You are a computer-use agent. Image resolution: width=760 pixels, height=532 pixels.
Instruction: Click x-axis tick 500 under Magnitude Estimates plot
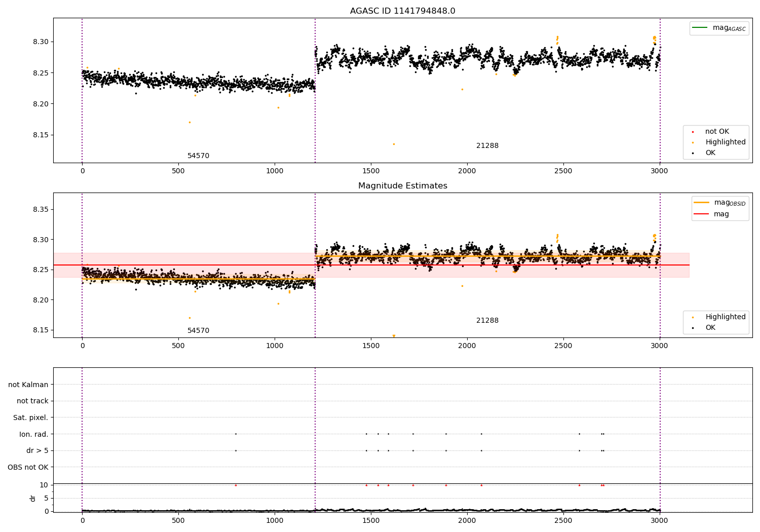(x=178, y=346)
